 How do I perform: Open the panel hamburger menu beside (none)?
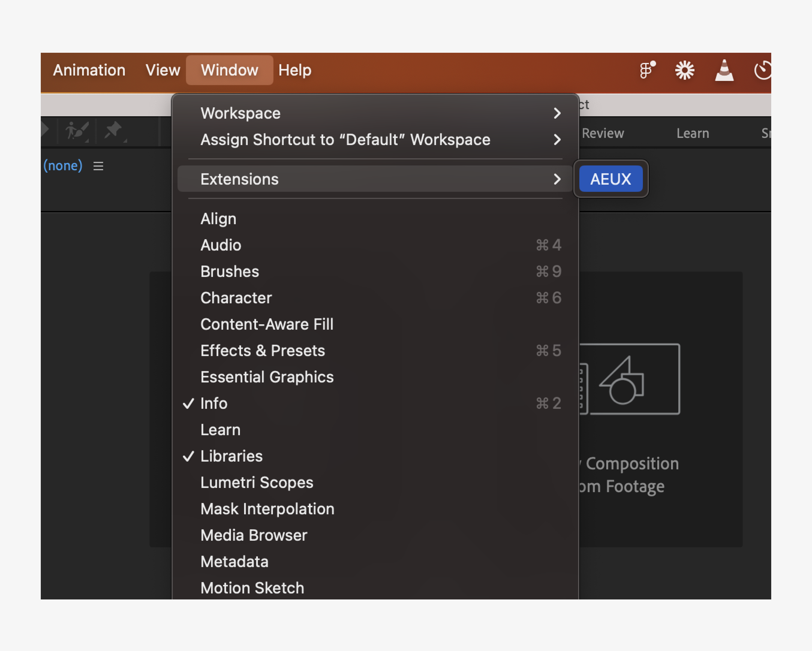click(x=98, y=166)
